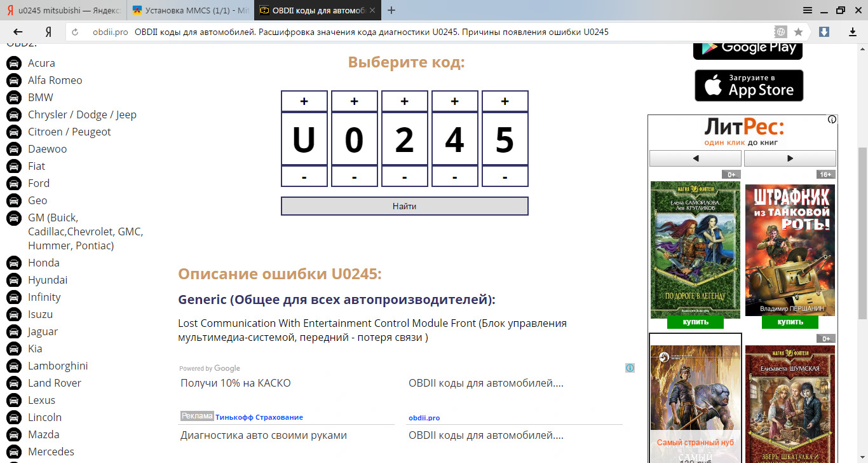This screenshot has height=463, width=868.
Task: Decrement the fourth code digit 4
Action: click(455, 177)
